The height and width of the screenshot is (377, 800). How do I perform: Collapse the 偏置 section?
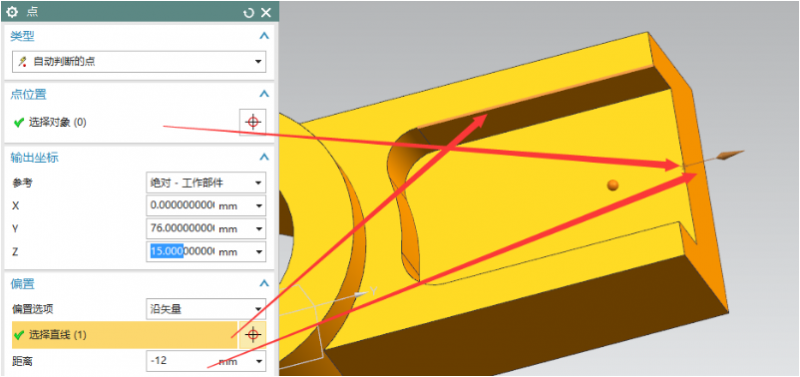(x=264, y=283)
